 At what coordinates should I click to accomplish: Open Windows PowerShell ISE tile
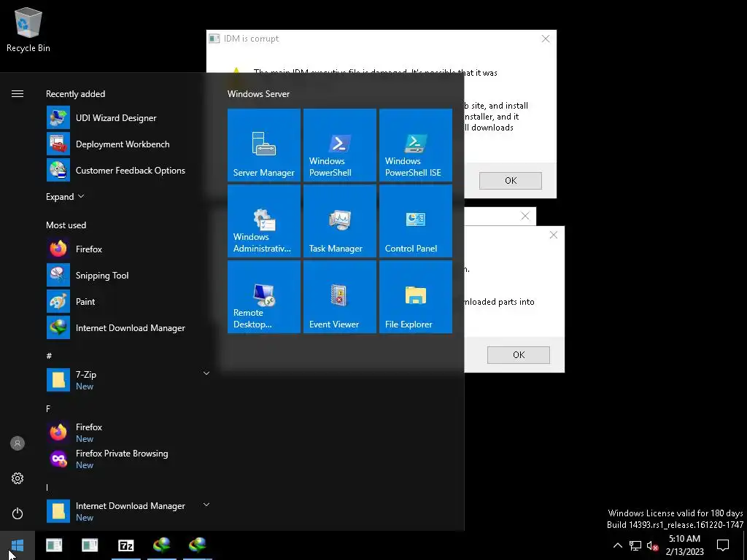pyautogui.click(x=416, y=145)
